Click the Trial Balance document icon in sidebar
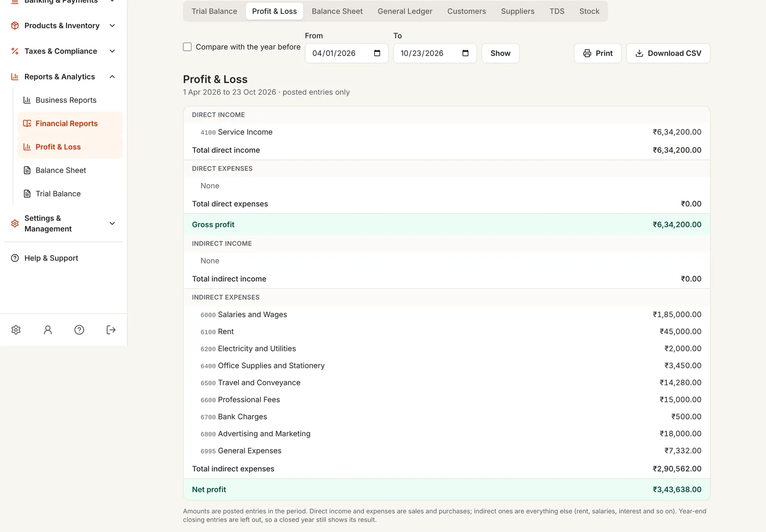This screenshot has width=766, height=532. tap(27, 194)
